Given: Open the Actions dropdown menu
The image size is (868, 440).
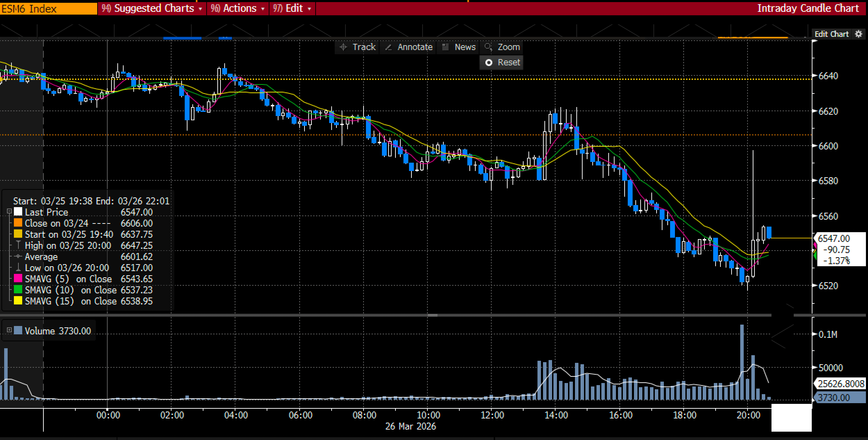Looking at the screenshot, I should [x=240, y=8].
